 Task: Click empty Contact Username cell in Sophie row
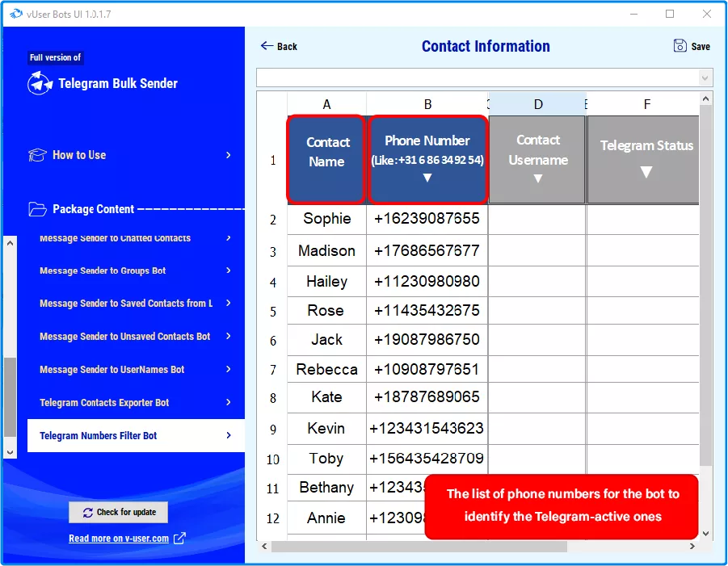click(537, 220)
